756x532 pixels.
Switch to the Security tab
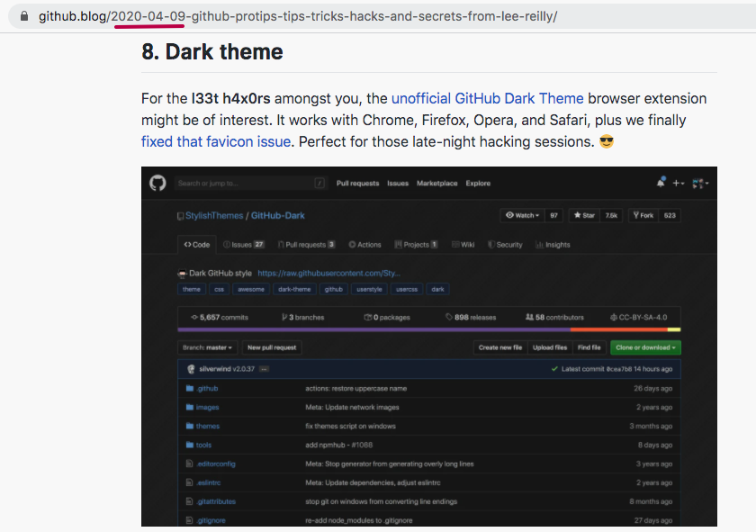505,245
